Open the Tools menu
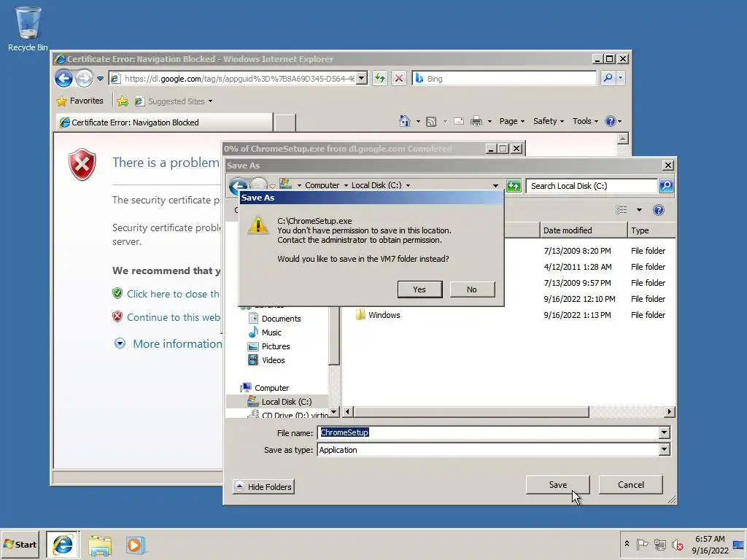The image size is (747, 560). coord(585,121)
